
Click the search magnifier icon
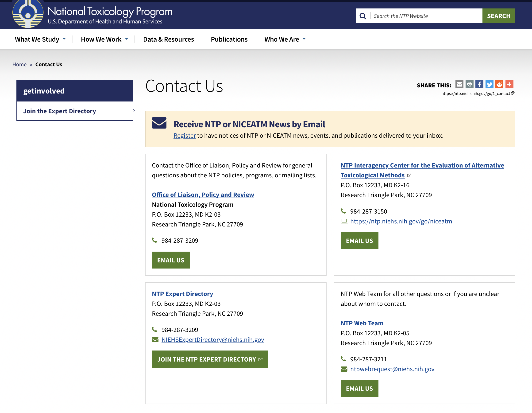pyautogui.click(x=363, y=16)
